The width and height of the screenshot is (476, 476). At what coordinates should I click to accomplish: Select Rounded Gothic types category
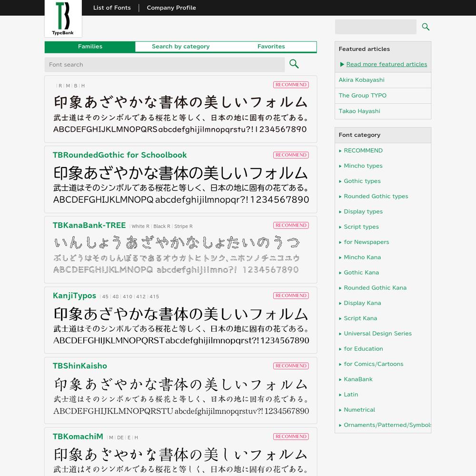click(376, 196)
